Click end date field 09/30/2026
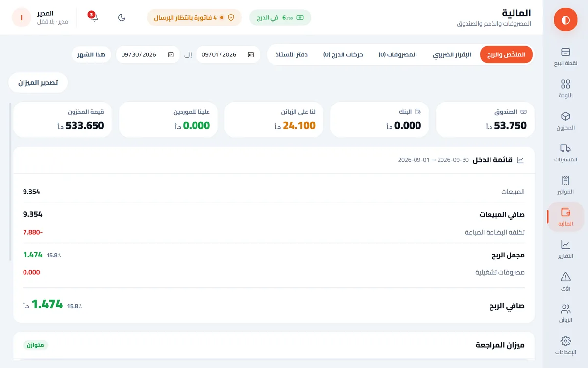This screenshot has height=368, width=588. [x=147, y=54]
